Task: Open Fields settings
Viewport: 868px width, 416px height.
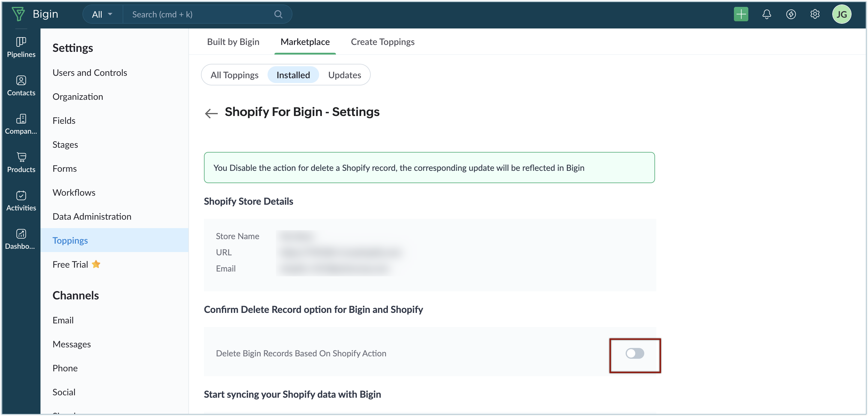Action: click(64, 120)
